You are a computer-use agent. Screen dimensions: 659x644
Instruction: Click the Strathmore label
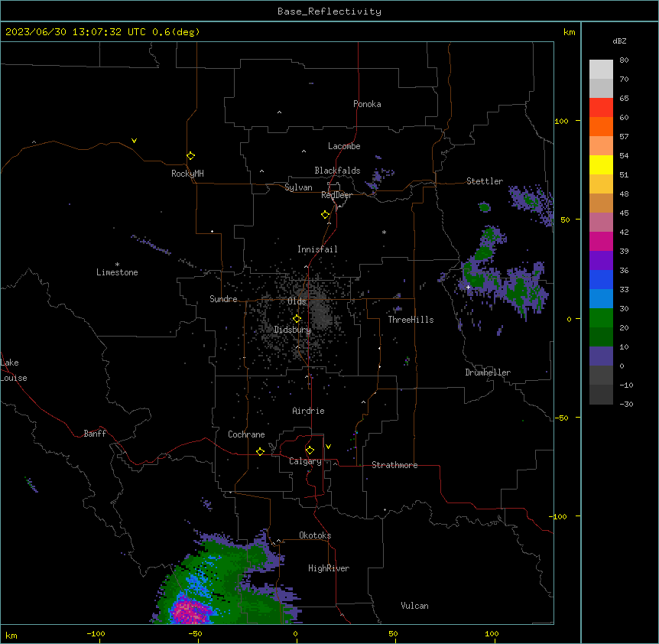[x=394, y=465]
